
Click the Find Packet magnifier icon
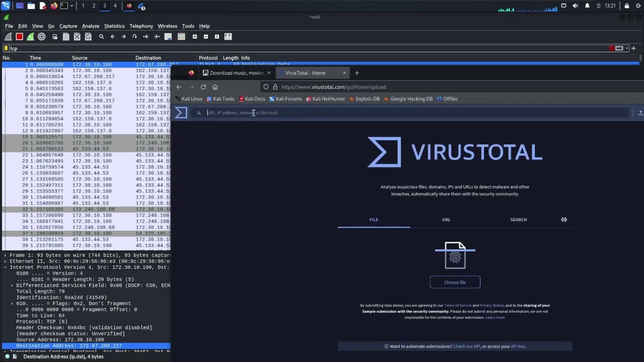pos(101,37)
